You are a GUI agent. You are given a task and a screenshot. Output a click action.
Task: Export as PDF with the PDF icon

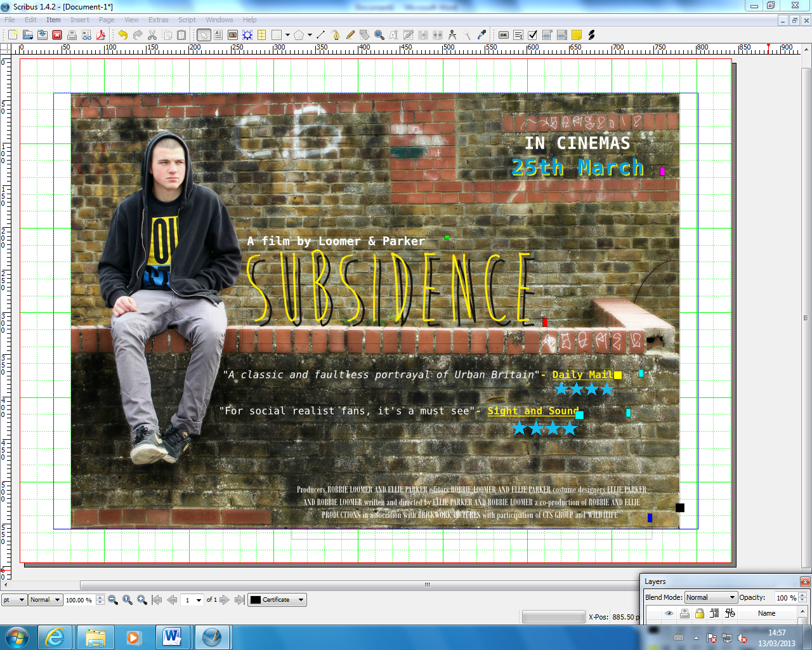(x=101, y=35)
